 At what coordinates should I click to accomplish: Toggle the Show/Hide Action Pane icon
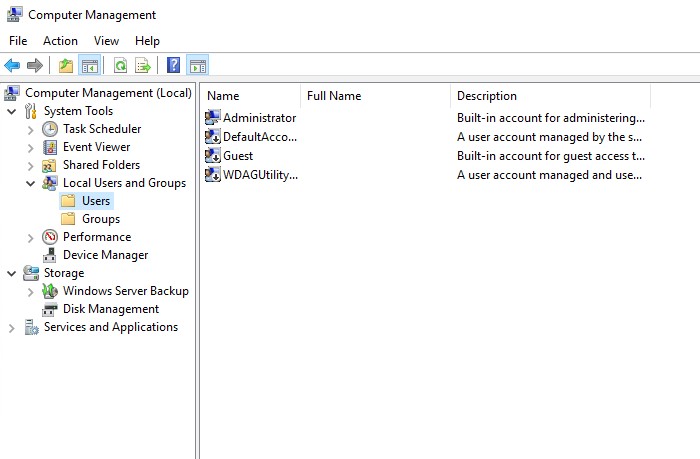pyautogui.click(x=197, y=66)
